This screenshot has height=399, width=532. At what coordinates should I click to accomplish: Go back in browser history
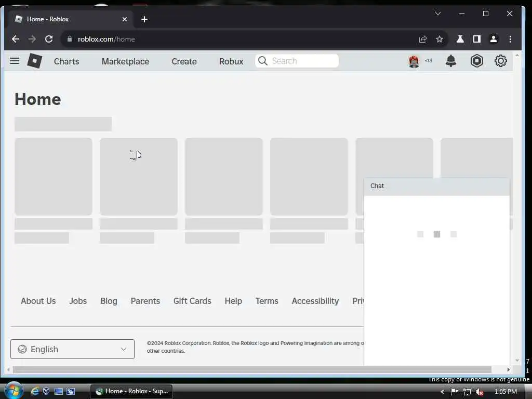(16, 39)
